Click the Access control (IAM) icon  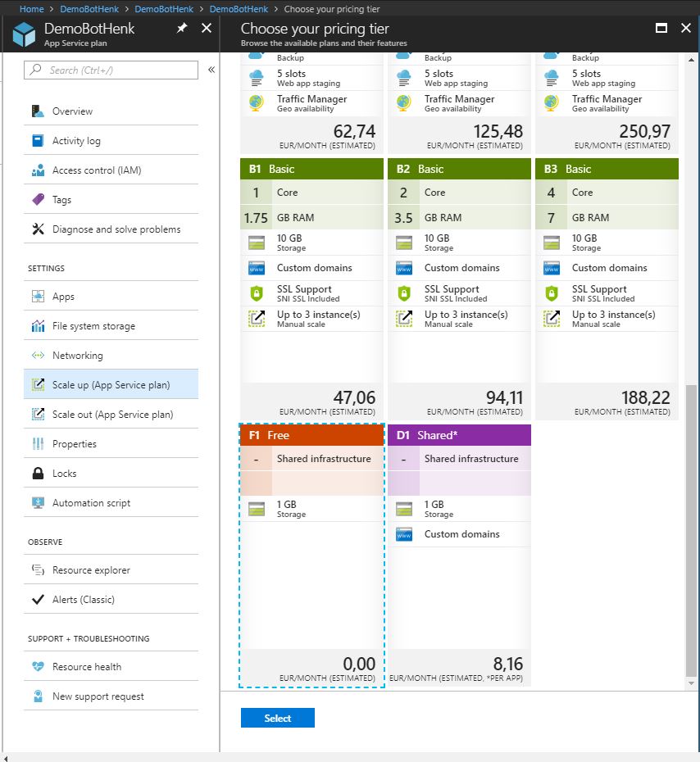[x=38, y=170]
